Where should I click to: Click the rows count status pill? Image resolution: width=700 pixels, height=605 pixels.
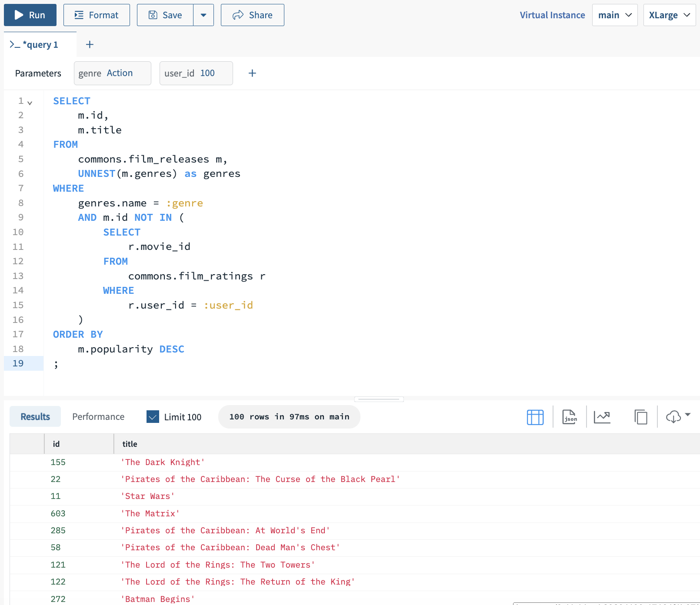click(289, 417)
